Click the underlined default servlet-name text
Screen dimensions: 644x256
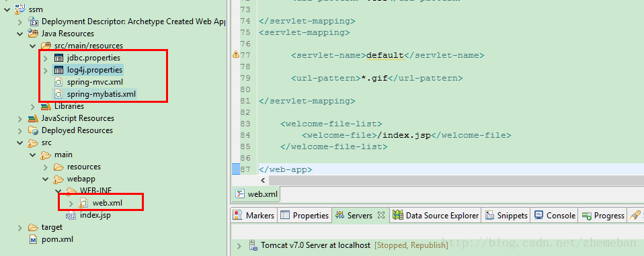385,55
